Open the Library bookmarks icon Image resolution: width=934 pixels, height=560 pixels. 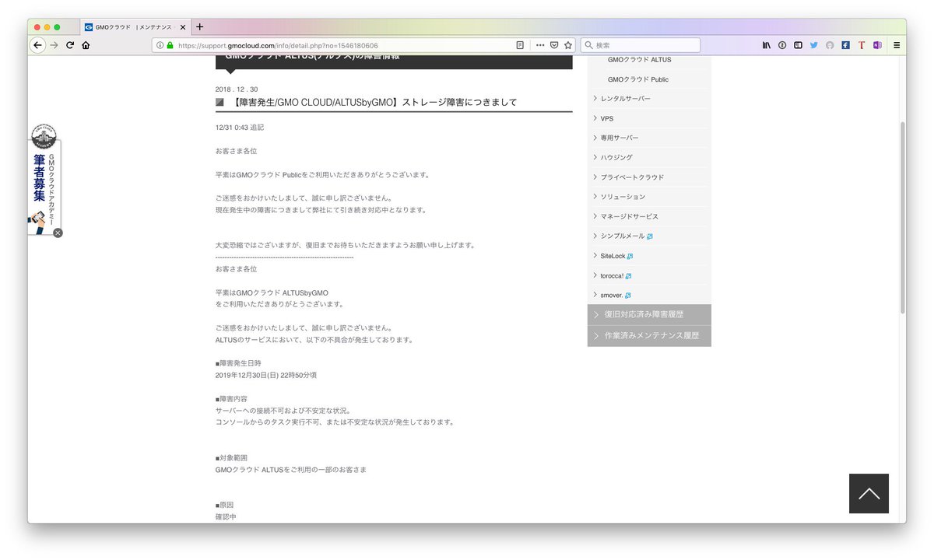766,45
